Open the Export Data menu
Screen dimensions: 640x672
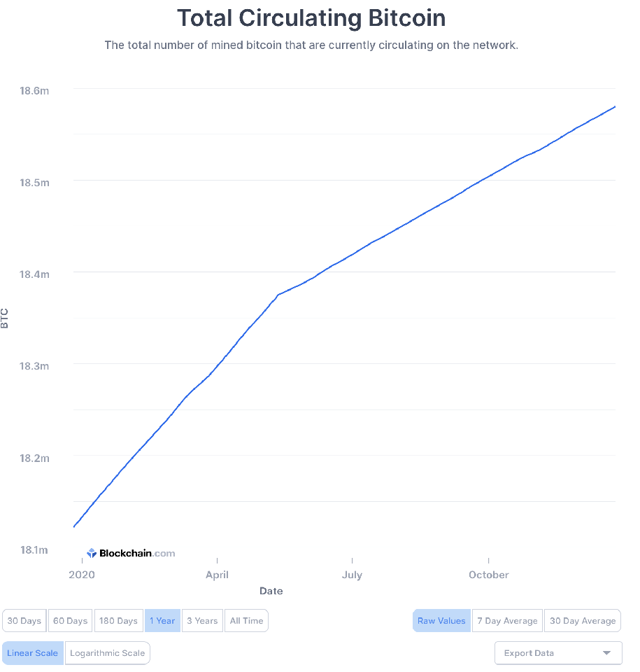click(x=557, y=653)
